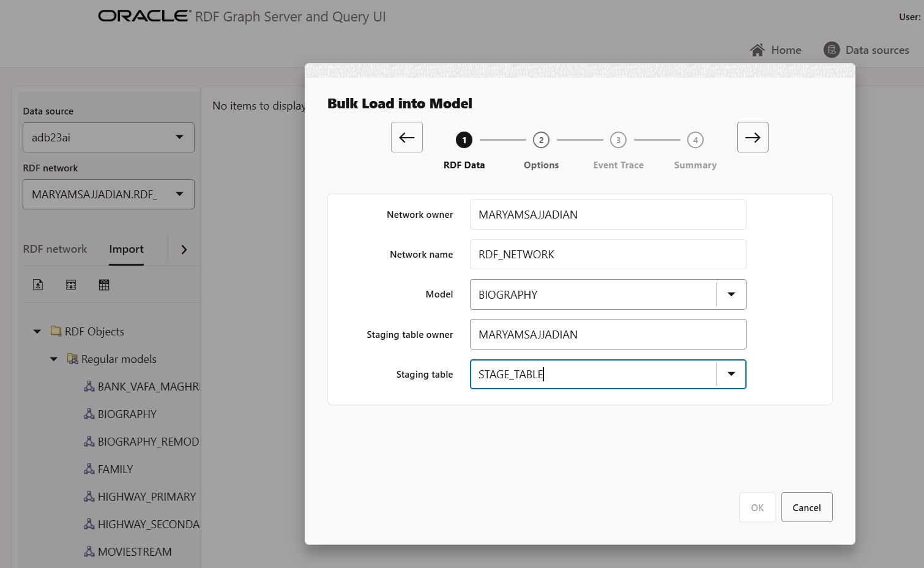924x568 pixels.
Task: Go to next wizard step with right arrow
Action: click(x=752, y=137)
